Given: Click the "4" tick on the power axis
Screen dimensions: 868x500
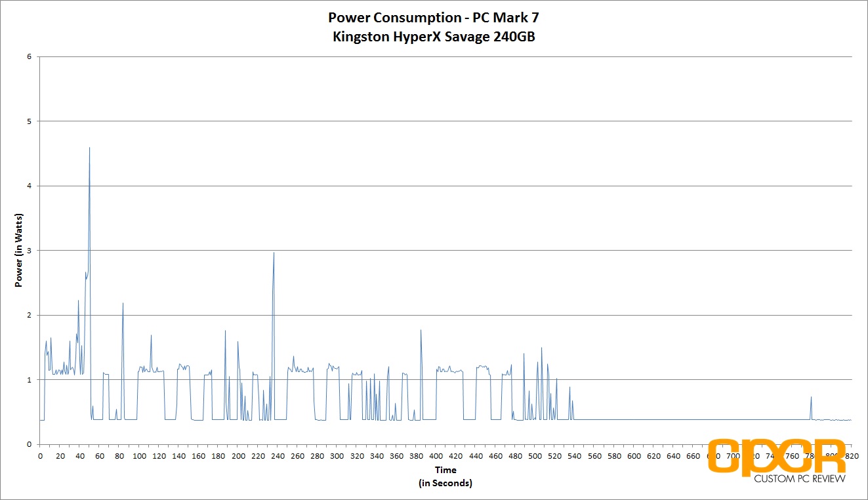Looking at the screenshot, I should click(29, 186).
